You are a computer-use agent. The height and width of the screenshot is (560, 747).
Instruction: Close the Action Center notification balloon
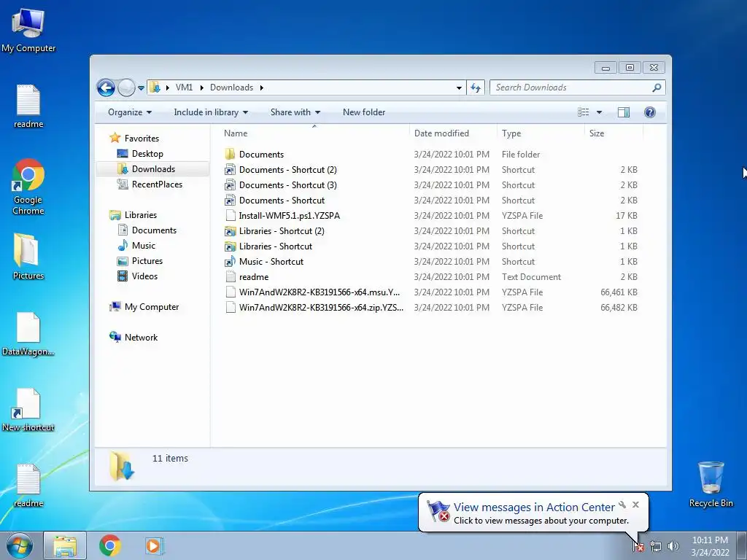[635, 505]
